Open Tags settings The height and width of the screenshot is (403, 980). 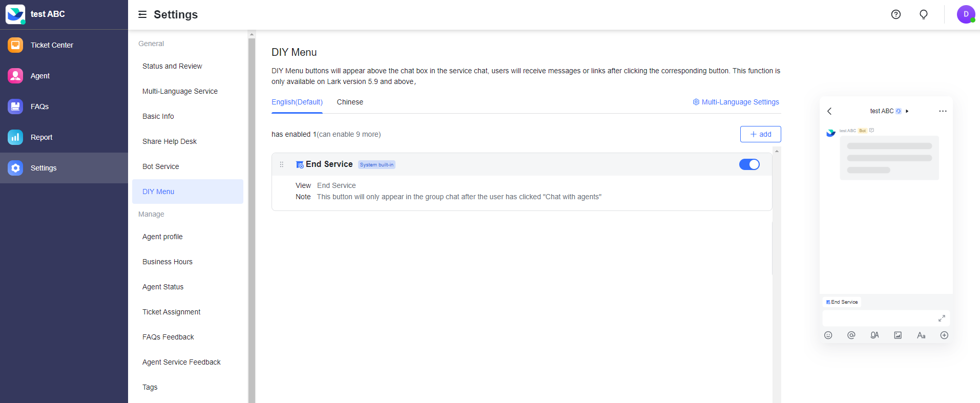187,387
